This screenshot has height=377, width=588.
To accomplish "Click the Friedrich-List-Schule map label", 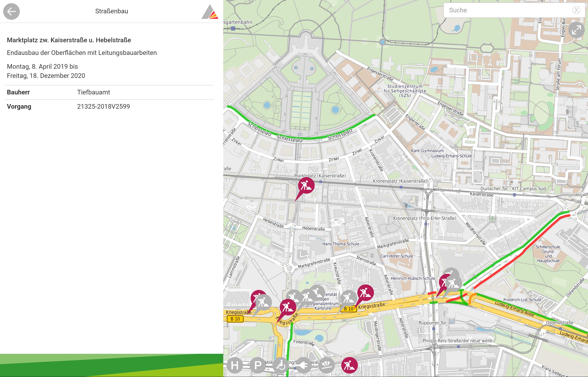I will coord(522,300).
